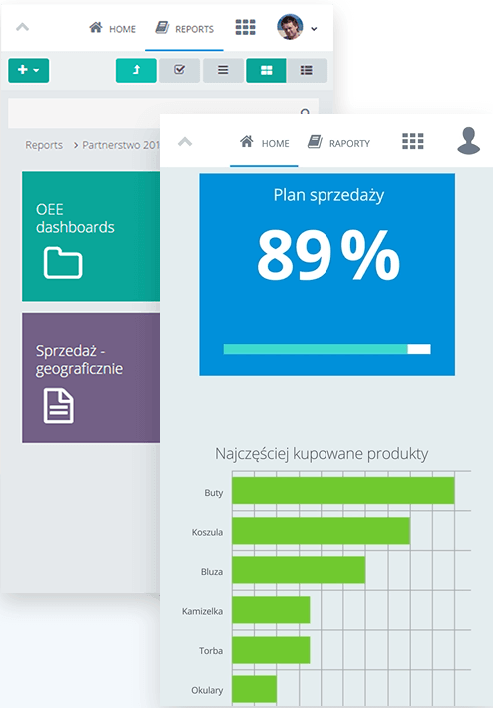Open the apps grid icon in the back window
Viewport: 493px width, 708px height.
(246, 28)
